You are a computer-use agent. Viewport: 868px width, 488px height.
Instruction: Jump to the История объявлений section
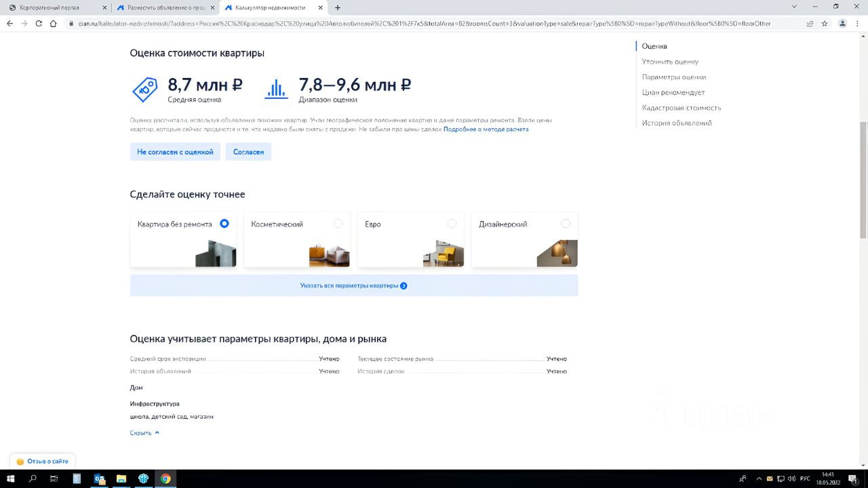(677, 123)
